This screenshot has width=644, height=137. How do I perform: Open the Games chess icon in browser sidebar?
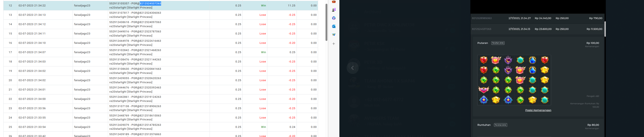(334, 10)
